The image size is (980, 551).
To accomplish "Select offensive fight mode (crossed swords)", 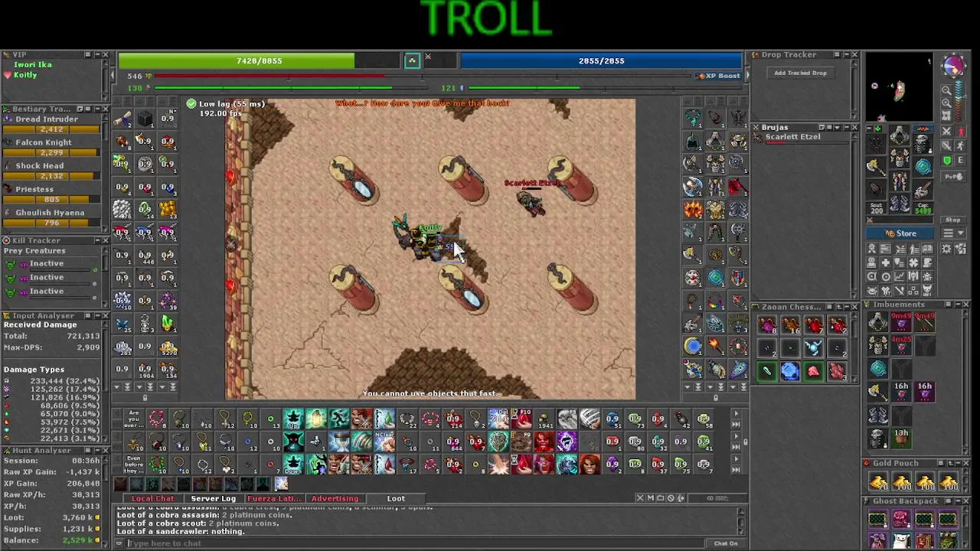I will pyautogui.click(x=946, y=131).
